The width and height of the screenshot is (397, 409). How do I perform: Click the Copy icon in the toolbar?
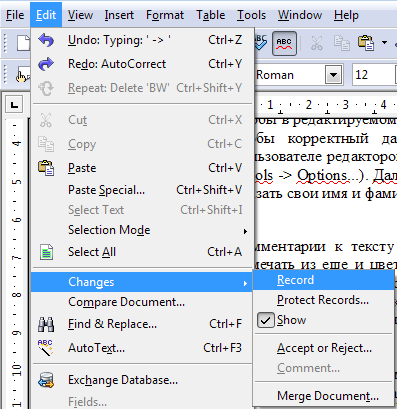342,43
